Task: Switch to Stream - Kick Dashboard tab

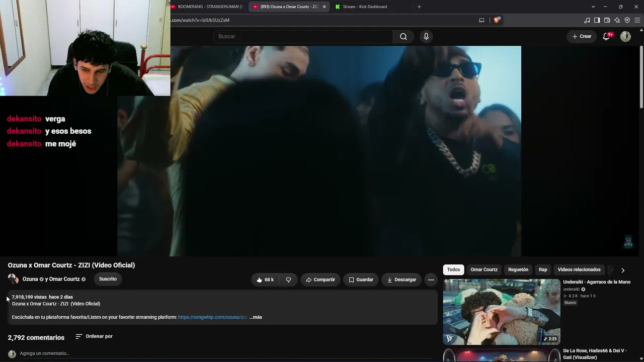Action: (364, 7)
